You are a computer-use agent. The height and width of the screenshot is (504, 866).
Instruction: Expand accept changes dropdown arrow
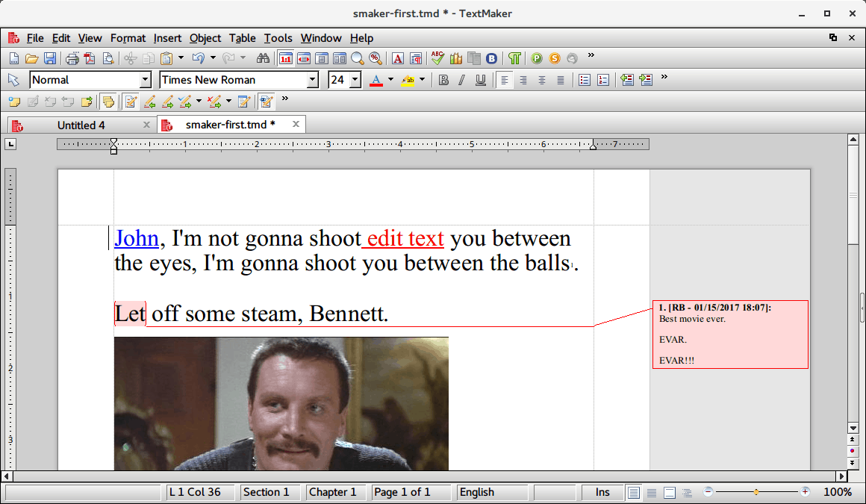coord(199,101)
